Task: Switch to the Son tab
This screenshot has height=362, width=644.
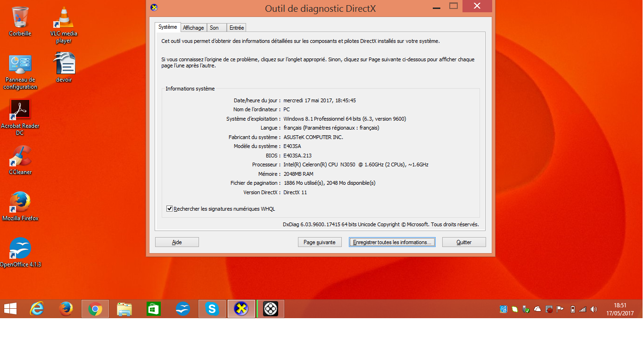Action: pyautogui.click(x=216, y=28)
